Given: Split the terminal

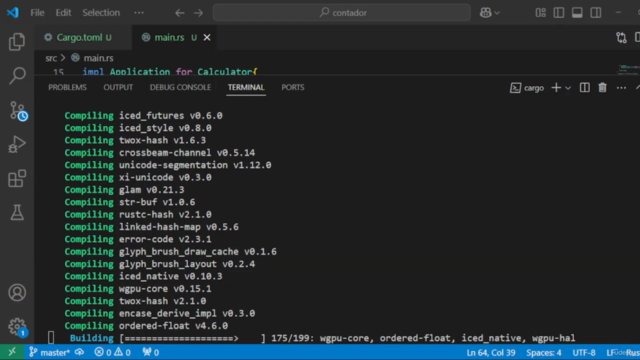Looking at the screenshot, I should pos(584,88).
